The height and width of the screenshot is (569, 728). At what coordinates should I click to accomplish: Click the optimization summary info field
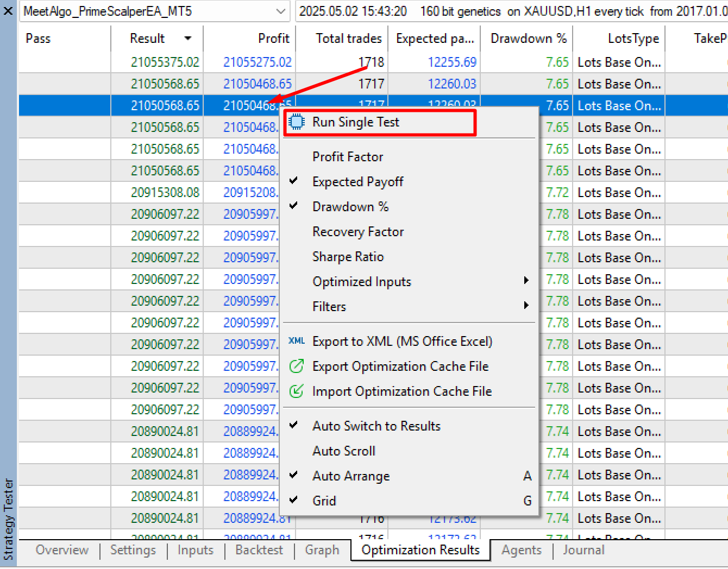pos(512,11)
